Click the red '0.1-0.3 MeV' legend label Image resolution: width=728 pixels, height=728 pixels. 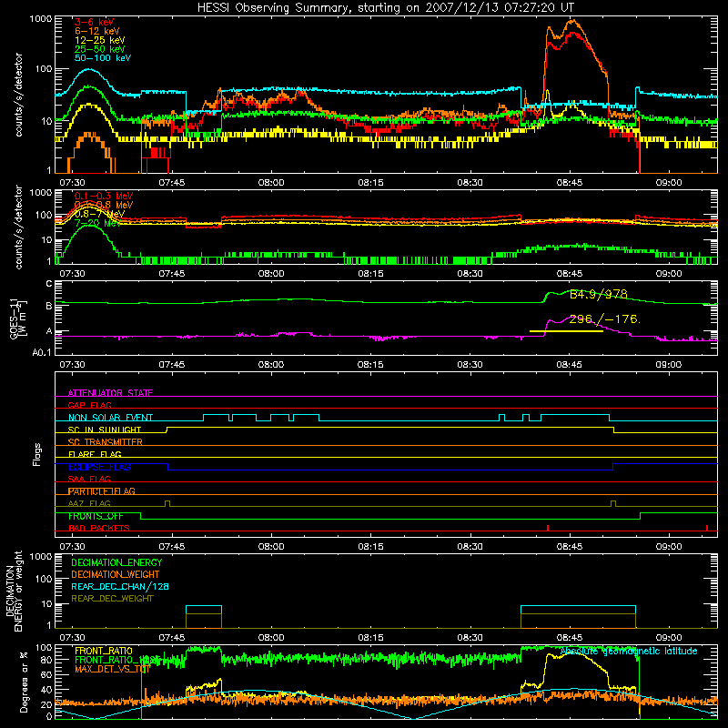click(x=104, y=196)
